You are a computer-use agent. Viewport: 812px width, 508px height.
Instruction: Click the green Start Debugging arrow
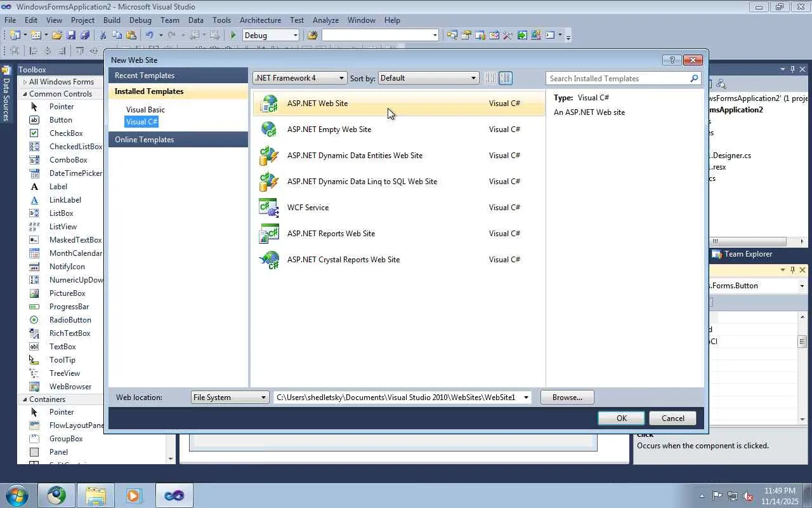[x=233, y=36]
